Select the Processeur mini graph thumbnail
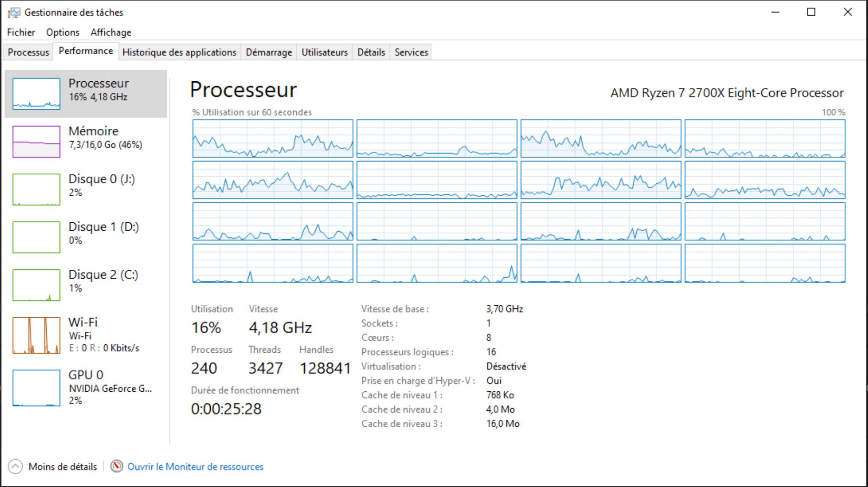868x487 pixels. [x=36, y=94]
